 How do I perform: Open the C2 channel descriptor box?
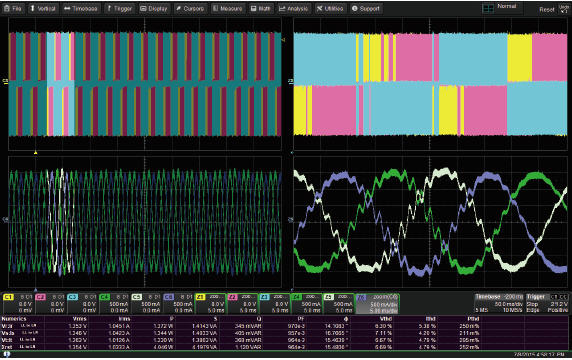[50, 303]
